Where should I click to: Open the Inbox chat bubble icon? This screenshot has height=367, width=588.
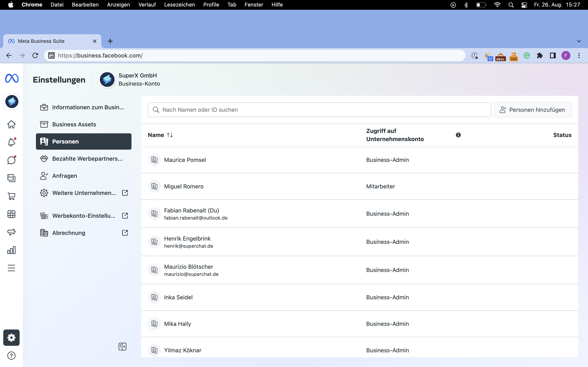pyautogui.click(x=11, y=160)
